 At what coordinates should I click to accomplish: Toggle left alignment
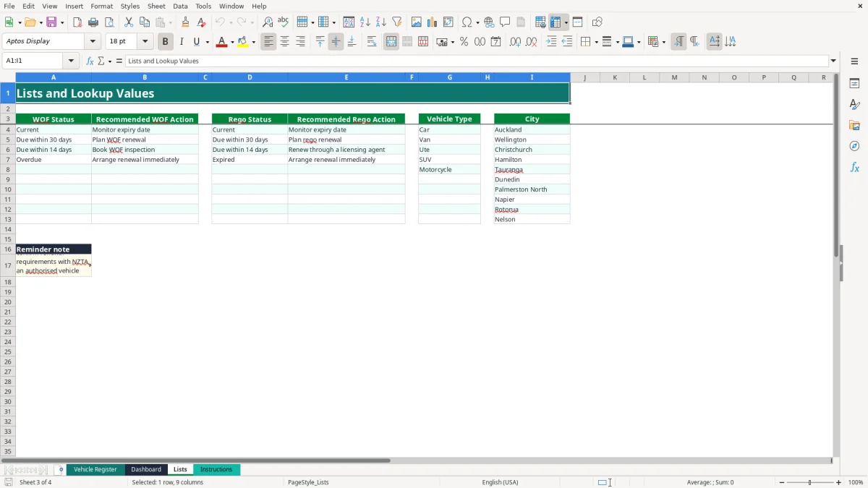(268, 42)
